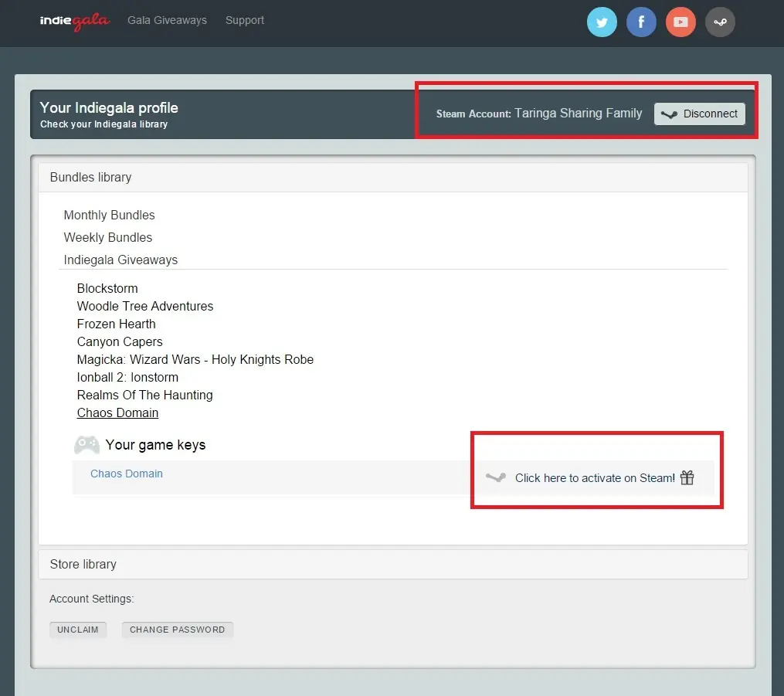Expand the Store library panel

tap(83, 564)
